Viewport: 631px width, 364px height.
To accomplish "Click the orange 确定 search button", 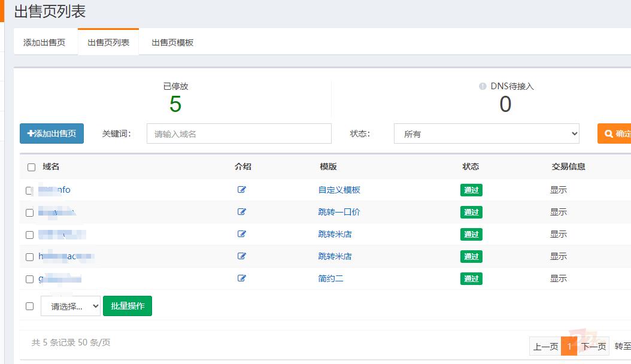I will (615, 134).
